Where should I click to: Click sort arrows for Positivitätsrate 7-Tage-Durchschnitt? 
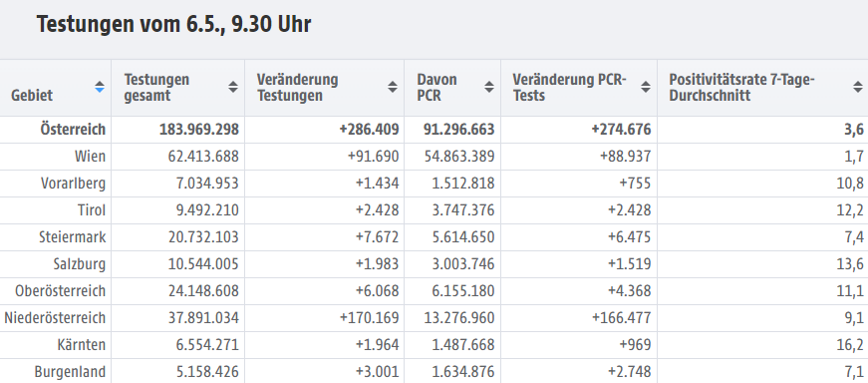(857, 87)
